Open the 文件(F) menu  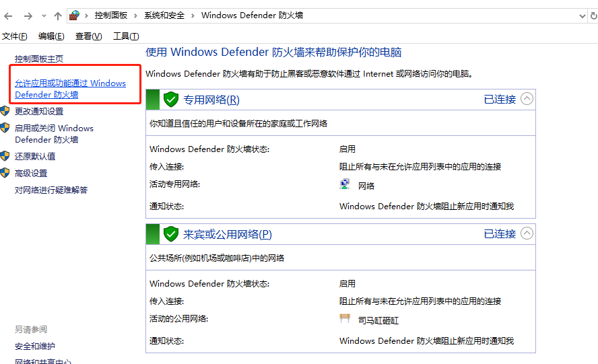coord(15,36)
